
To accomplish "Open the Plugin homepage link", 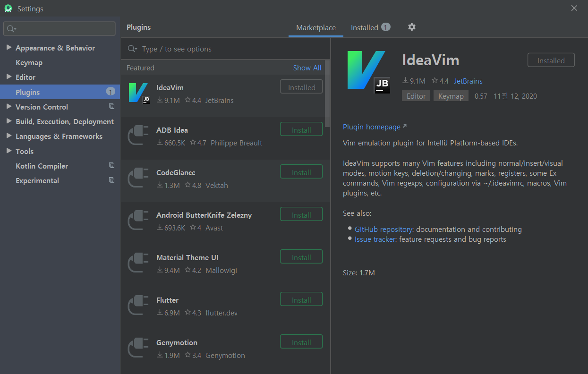I will (x=371, y=127).
